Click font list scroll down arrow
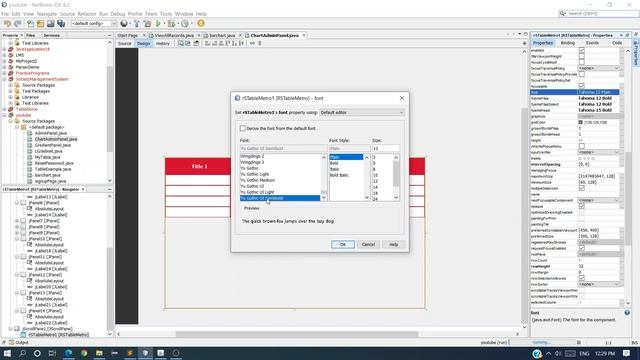This screenshot has height=360, width=640. coord(324,198)
